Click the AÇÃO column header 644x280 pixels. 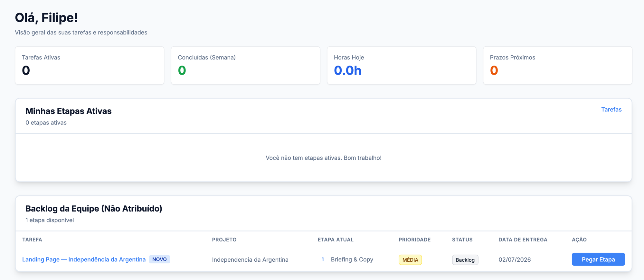point(579,240)
